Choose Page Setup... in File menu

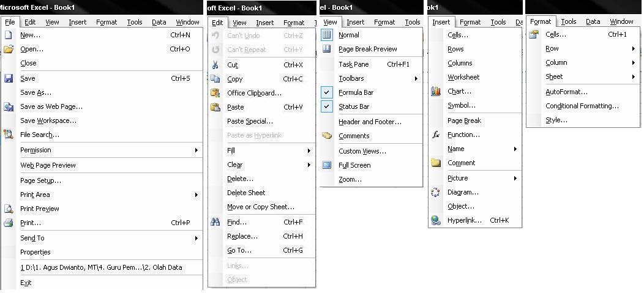click(40, 181)
